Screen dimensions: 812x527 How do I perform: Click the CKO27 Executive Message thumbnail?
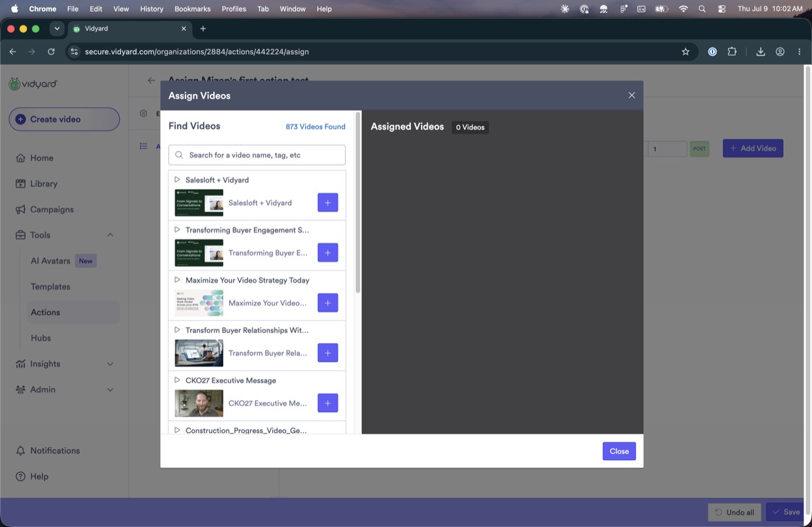point(199,403)
